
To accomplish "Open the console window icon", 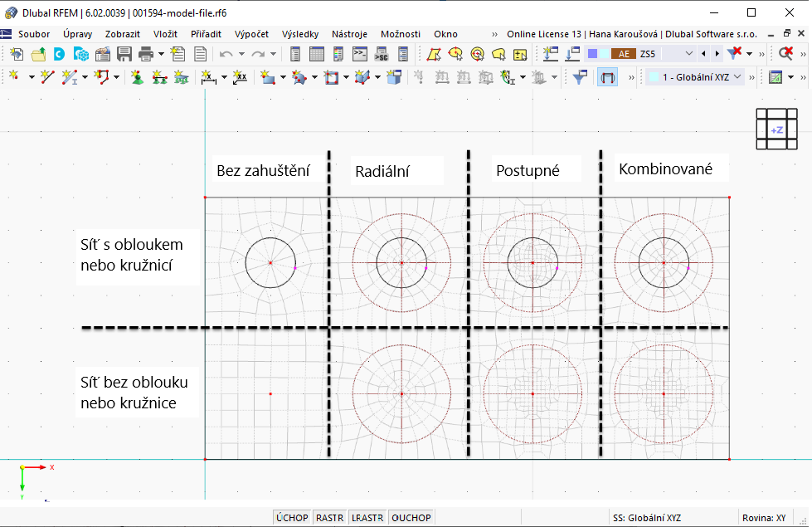I will 359,54.
